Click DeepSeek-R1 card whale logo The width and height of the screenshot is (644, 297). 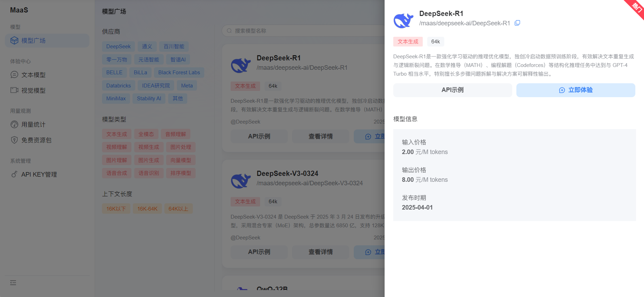tap(241, 65)
